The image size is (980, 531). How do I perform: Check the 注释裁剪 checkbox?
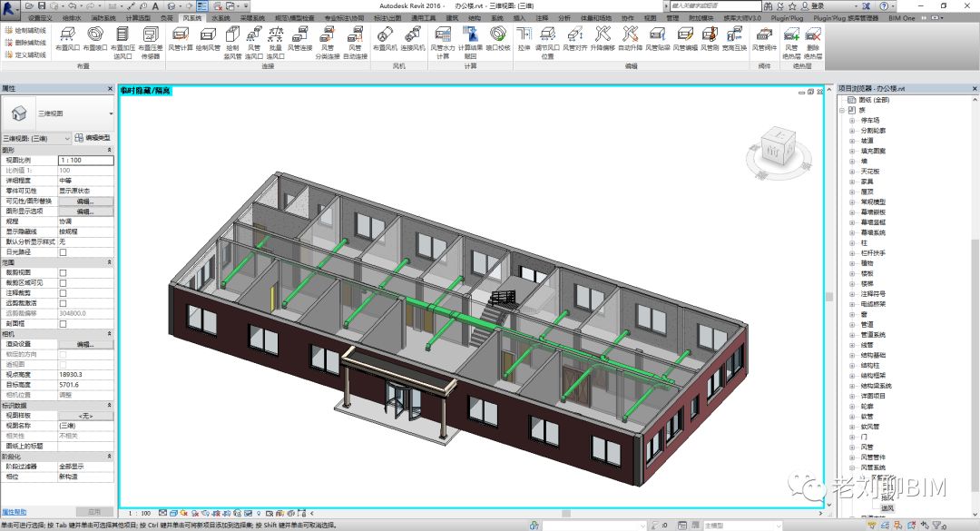pos(63,292)
